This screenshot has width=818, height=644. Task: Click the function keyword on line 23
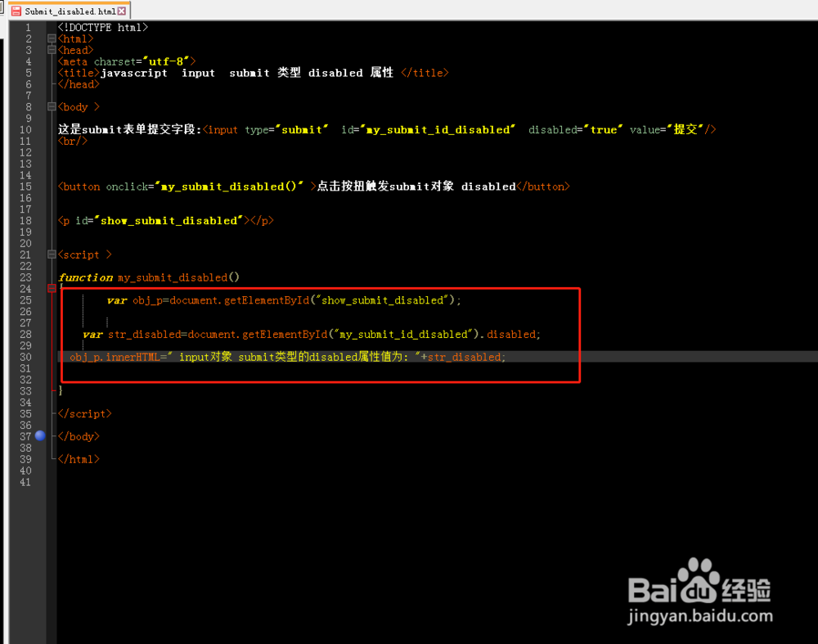pos(86,277)
